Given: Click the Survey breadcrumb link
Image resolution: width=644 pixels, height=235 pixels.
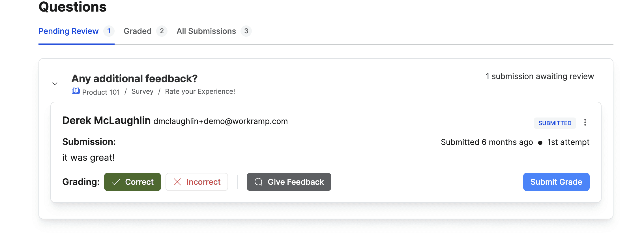Looking at the screenshot, I should point(142,92).
